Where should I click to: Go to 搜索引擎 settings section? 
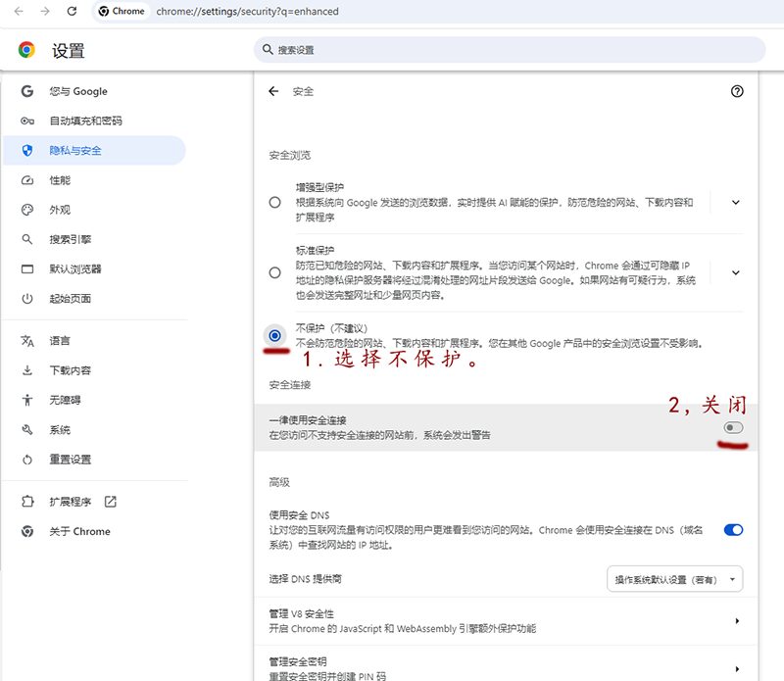pyautogui.click(x=70, y=239)
